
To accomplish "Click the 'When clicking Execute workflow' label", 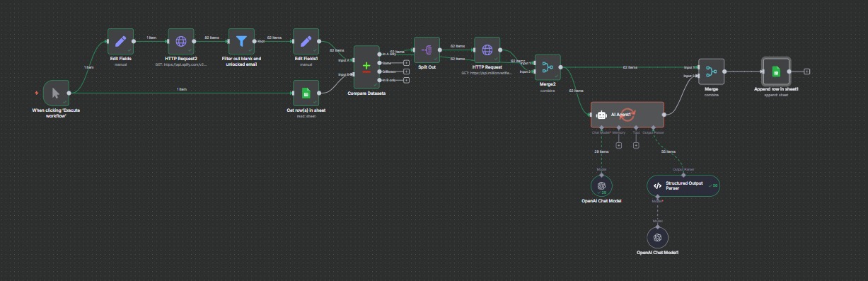I will [55, 113].
